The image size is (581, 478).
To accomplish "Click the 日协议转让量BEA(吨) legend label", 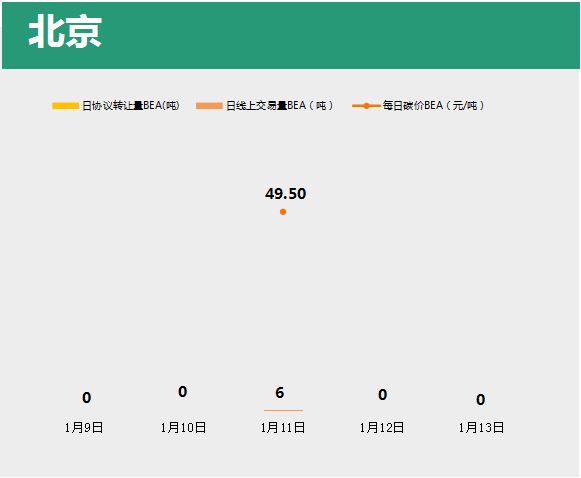I will pos(131,106).
